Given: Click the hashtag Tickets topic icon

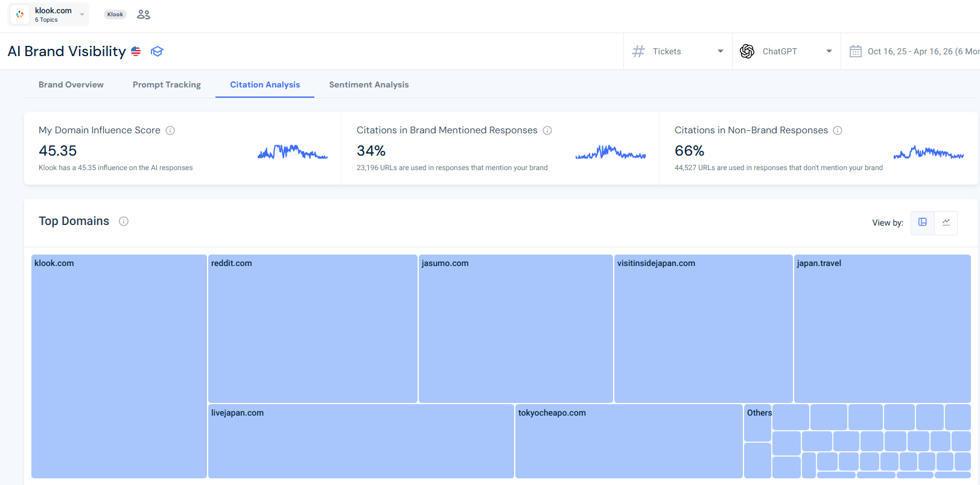Looking at the screenshot, I should [x=638, y=51].
